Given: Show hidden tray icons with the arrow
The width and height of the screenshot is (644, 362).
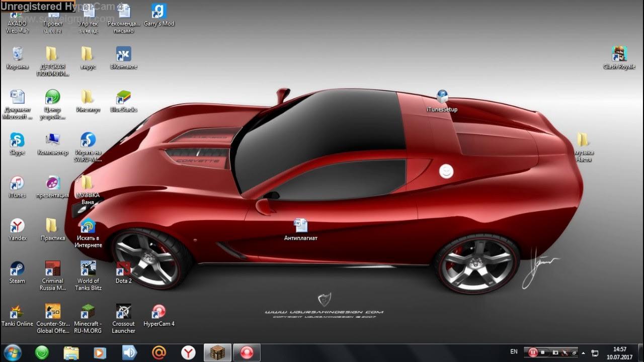Looking at the screenshot, I should click(583, 352).
